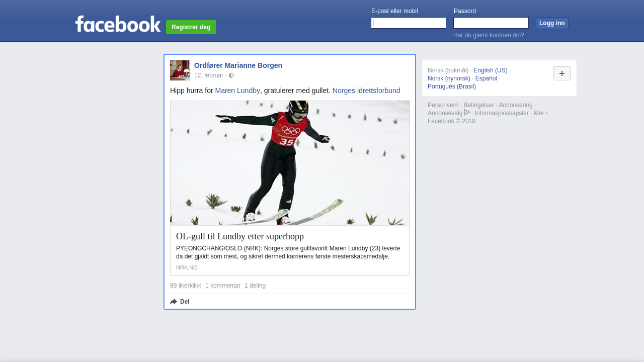Open Norges idrettsforbund link
Screen dimensions: 644x362
pyautogui.click(x=366, y=90)
